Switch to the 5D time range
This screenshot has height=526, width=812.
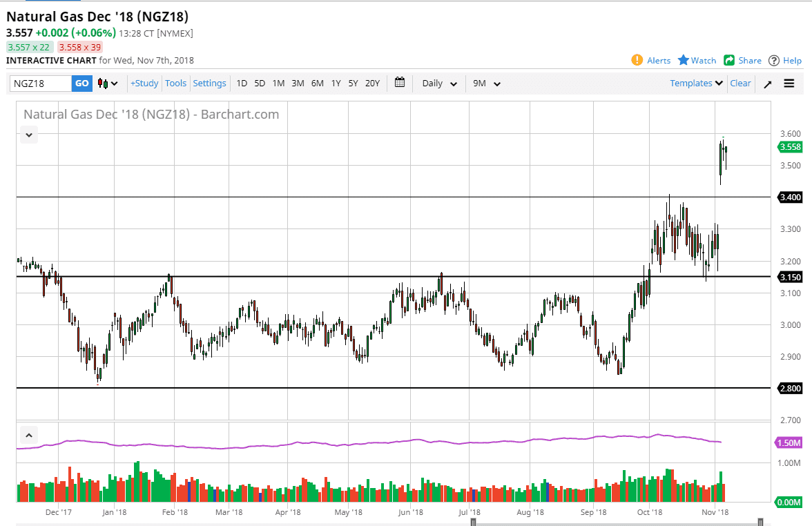point(260,84)
